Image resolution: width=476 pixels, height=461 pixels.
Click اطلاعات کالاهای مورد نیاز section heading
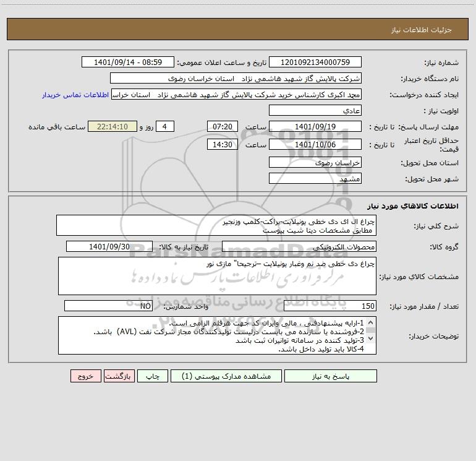click(413, 206)
